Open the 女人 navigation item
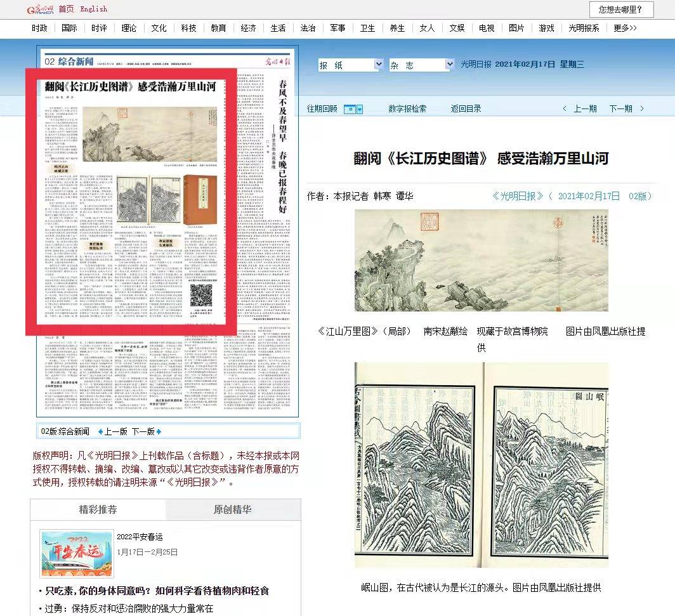This screenshot has height=616, width=675. (x=427, y=28)
